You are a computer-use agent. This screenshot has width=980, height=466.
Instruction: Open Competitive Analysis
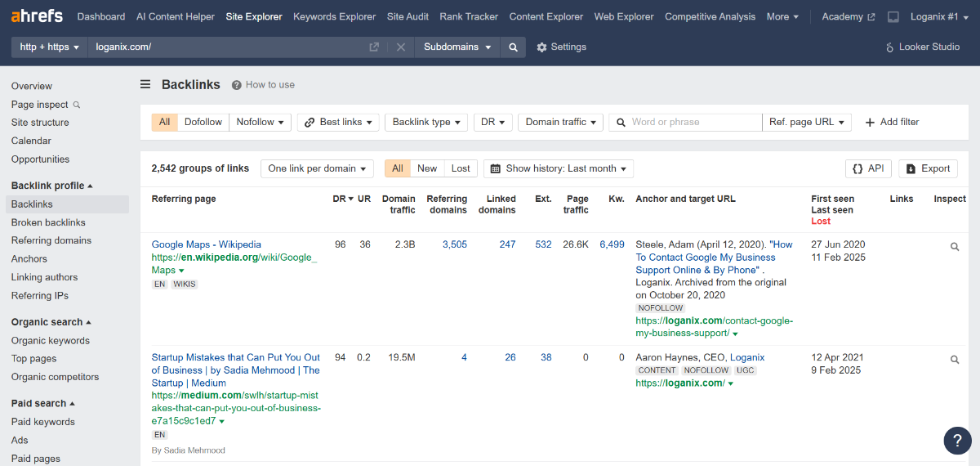[x=710, y=17]
